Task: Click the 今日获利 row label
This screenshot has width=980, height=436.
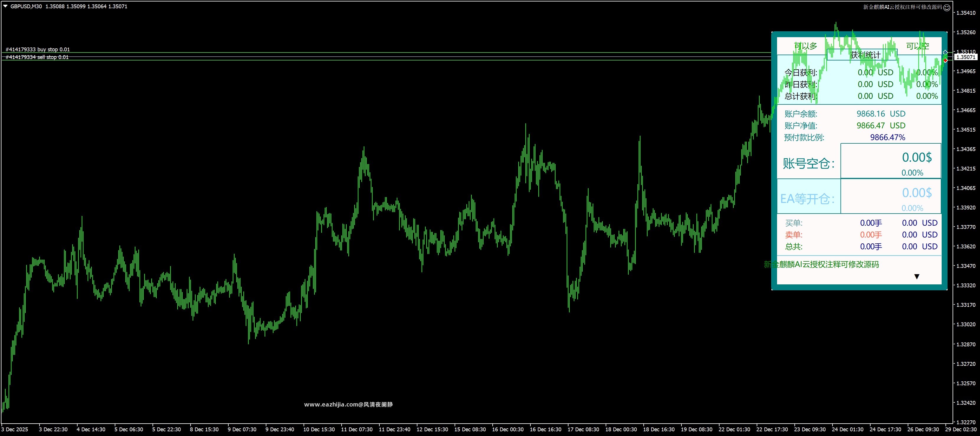Action: point(800,72)
